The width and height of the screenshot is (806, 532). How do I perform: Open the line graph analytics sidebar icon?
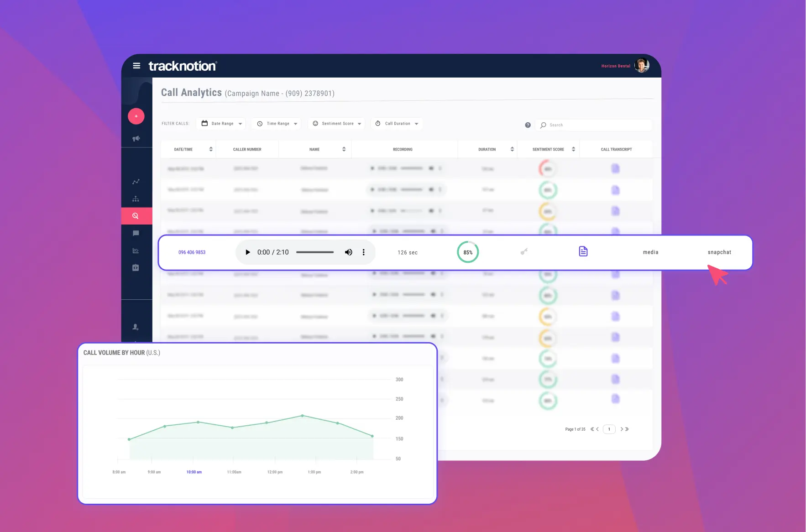pyautogui.click(x=136, y=182)
